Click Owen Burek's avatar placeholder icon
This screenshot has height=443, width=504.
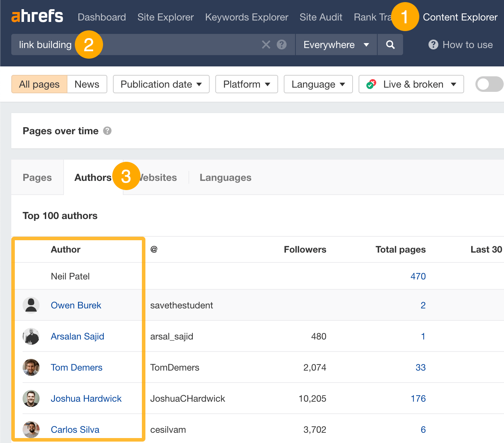pos(31,305)
